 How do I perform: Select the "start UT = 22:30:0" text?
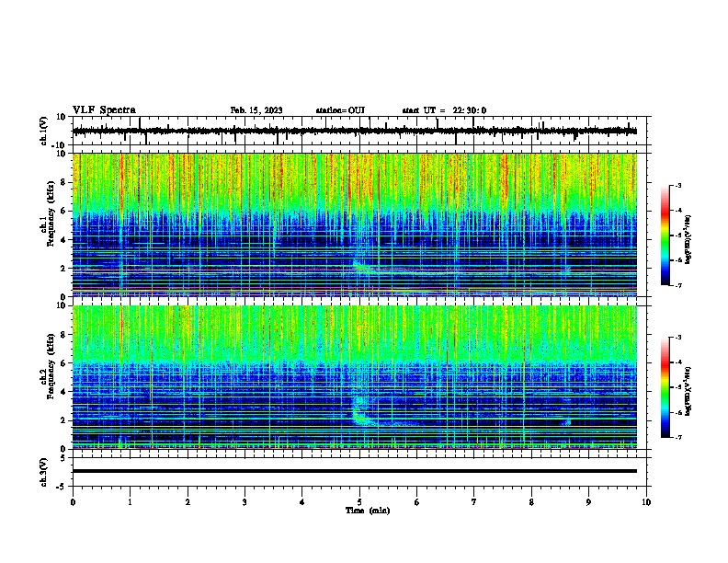444,110
